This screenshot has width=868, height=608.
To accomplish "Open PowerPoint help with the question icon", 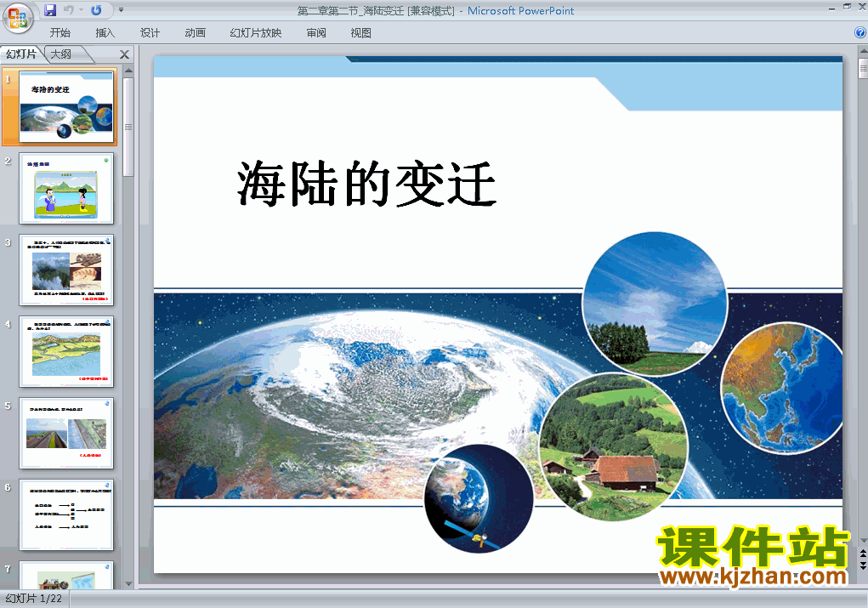I will 860,32.
